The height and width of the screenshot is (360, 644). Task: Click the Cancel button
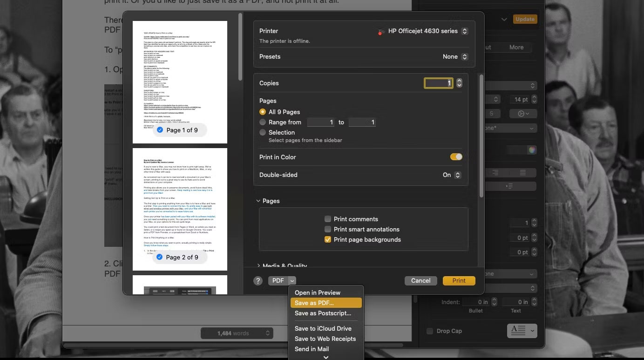coord(420,280)
